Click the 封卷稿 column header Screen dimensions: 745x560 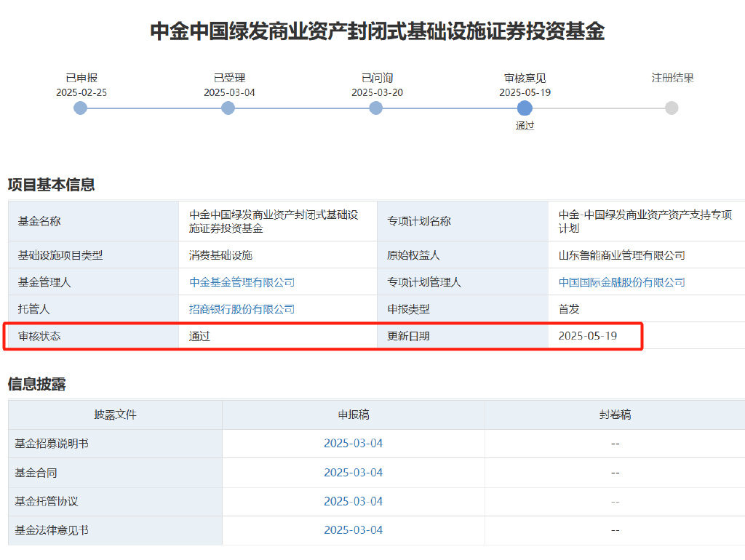615,415
